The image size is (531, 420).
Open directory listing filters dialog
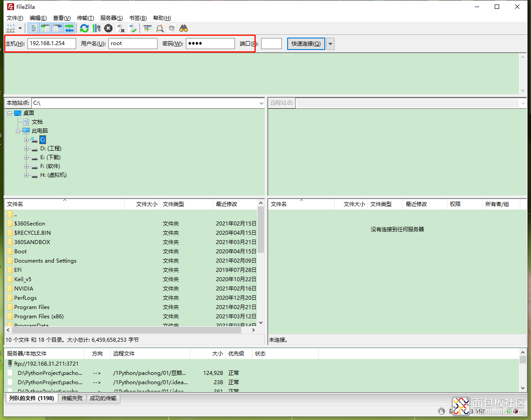click(148, 28)
